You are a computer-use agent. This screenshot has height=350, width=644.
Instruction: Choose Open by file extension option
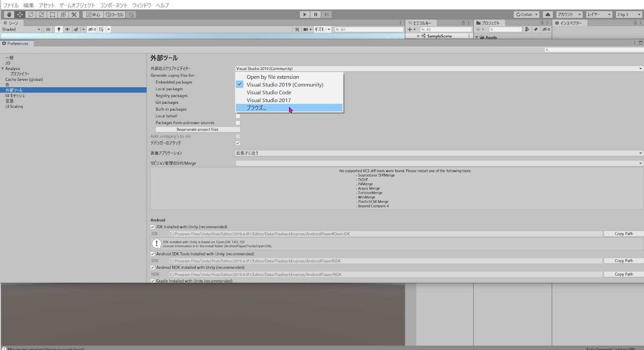click(x=289, y=77)
